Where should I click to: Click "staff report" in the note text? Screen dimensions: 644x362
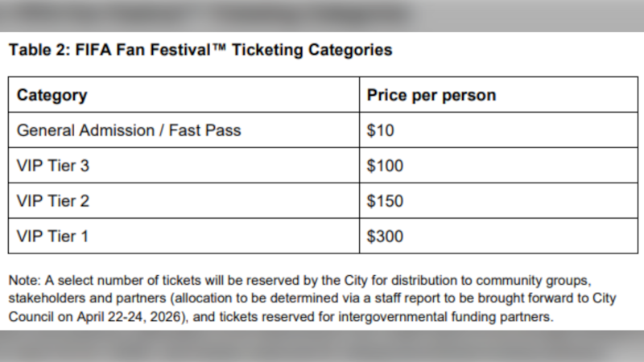404,299
